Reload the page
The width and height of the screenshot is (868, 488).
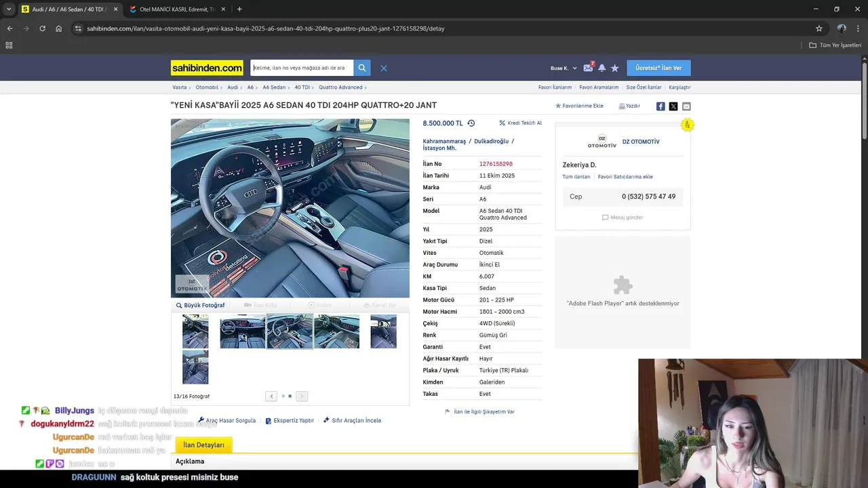click(x=42, y=28)
